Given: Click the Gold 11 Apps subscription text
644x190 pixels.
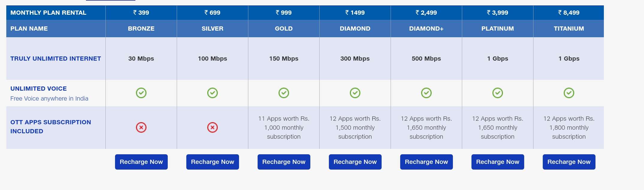Looking at the screenshot, I should coord(284,128).
